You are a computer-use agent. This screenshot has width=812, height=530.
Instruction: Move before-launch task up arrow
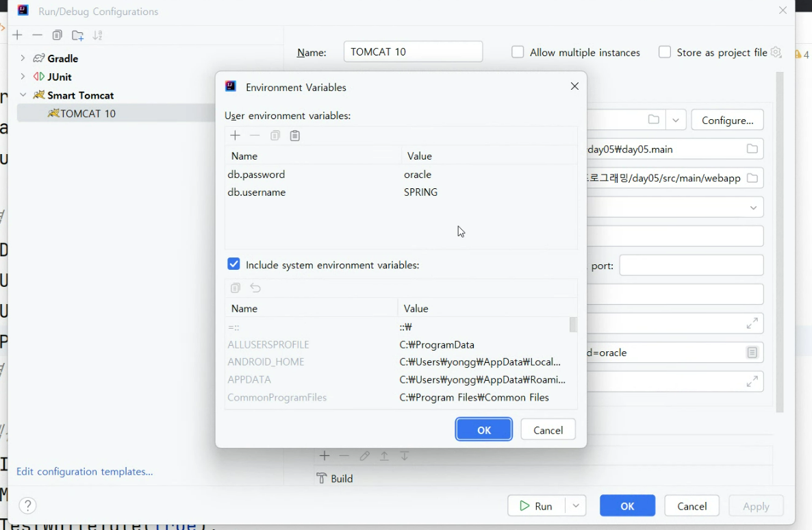coord(384,456)
